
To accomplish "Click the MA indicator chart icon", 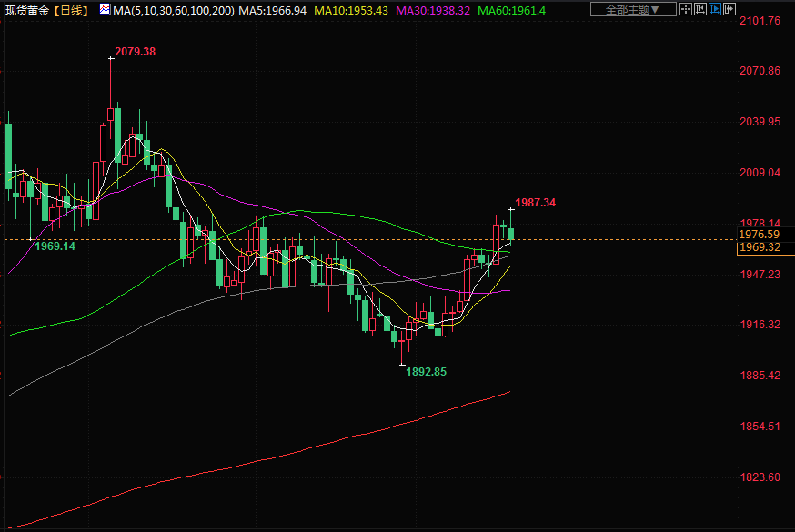I will point(105,10).
